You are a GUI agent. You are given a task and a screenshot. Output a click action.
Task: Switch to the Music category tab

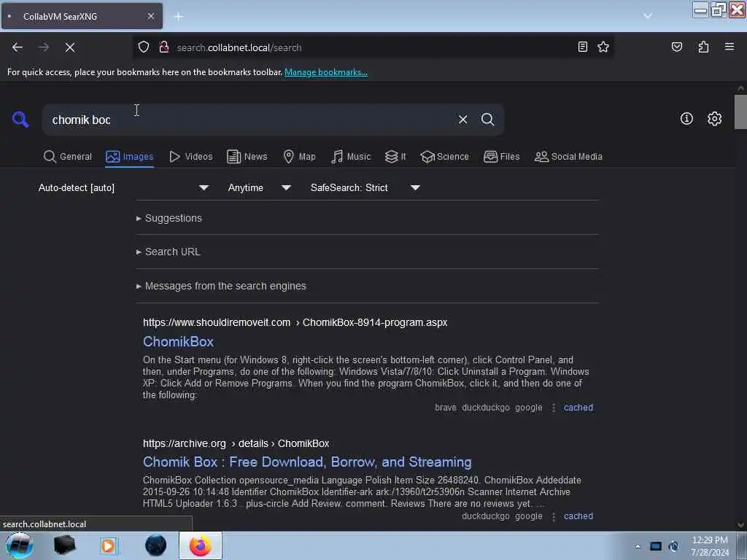(x=351, y=157)
